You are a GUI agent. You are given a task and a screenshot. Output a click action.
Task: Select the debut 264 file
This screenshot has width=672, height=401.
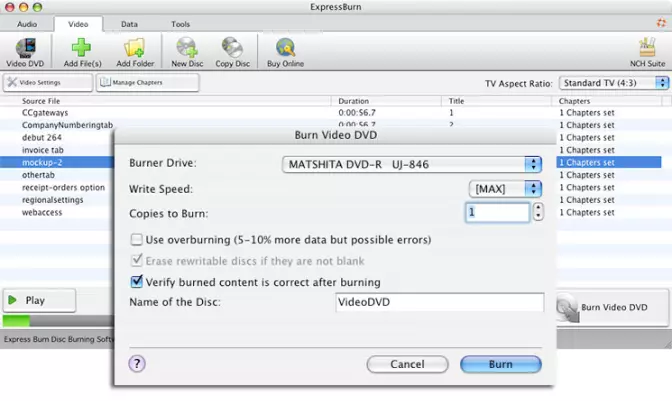pyautogui.click(x=42, y=138)
